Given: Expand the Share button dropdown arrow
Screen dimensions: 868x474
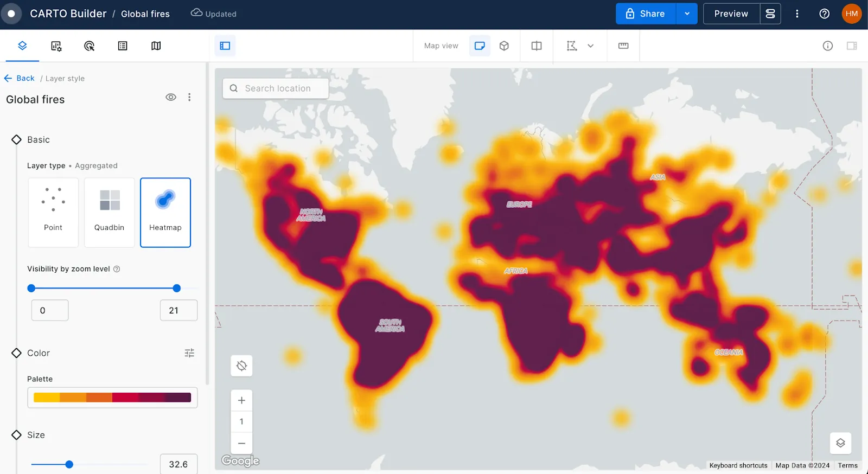Looking at the screenshot, I should (x=687, y=14).
